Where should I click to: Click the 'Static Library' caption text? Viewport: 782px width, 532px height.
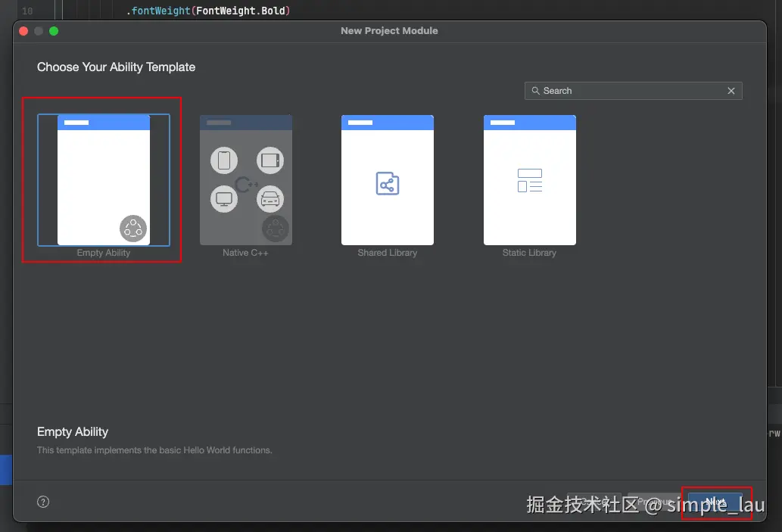[x=529, y=253]
